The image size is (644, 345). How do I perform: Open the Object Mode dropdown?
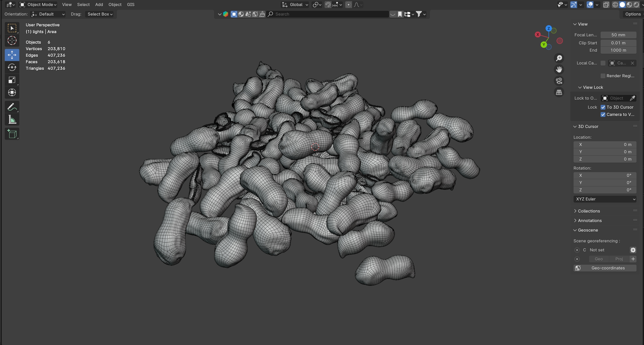pyautogui.click(x=38, y=5)
